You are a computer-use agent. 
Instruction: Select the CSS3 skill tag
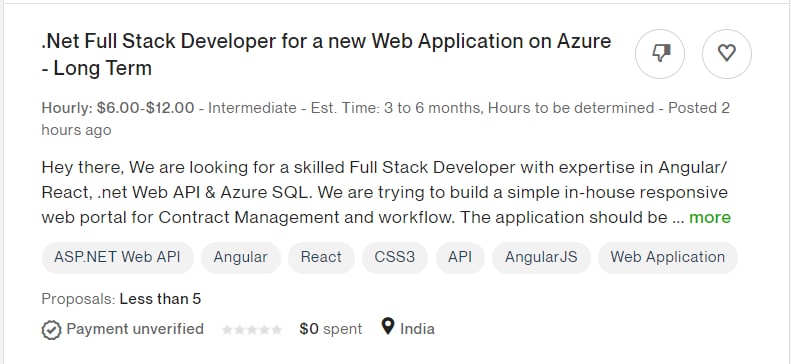[x=394, y=257]
